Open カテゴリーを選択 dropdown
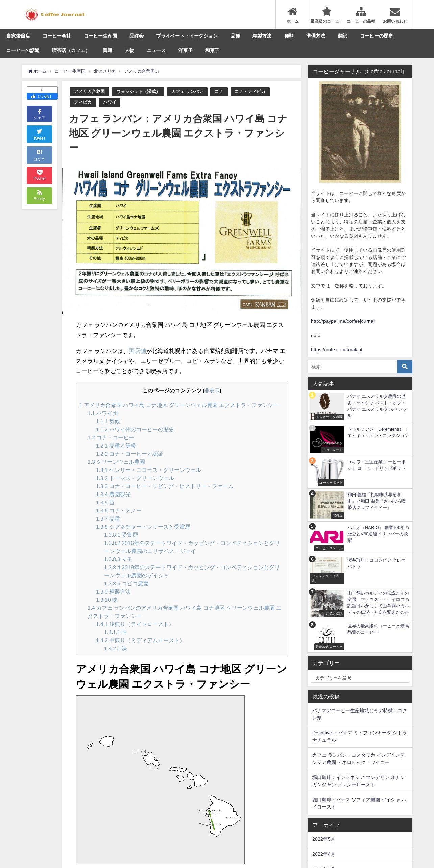This screenshot has height=868, width=434. 360,678
